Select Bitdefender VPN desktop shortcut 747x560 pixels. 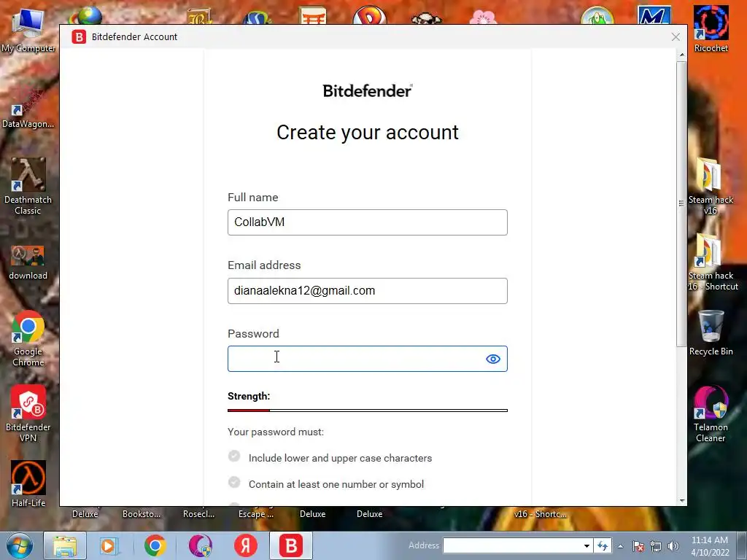point(28,414)
